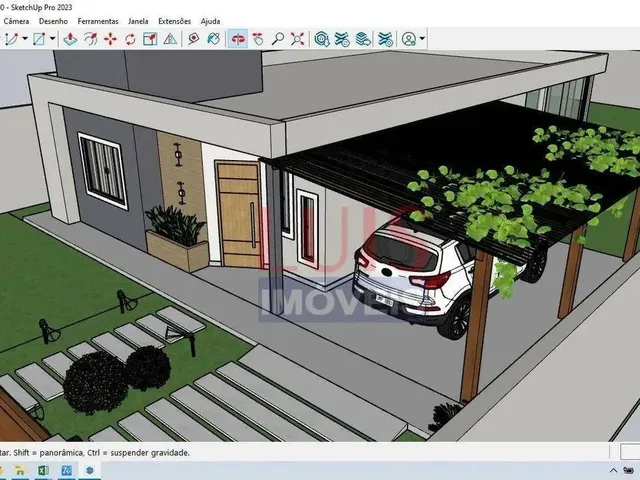
Task: Select the Zoom magnifier tool
Action: pyautogui.click(x=278, y=39)
